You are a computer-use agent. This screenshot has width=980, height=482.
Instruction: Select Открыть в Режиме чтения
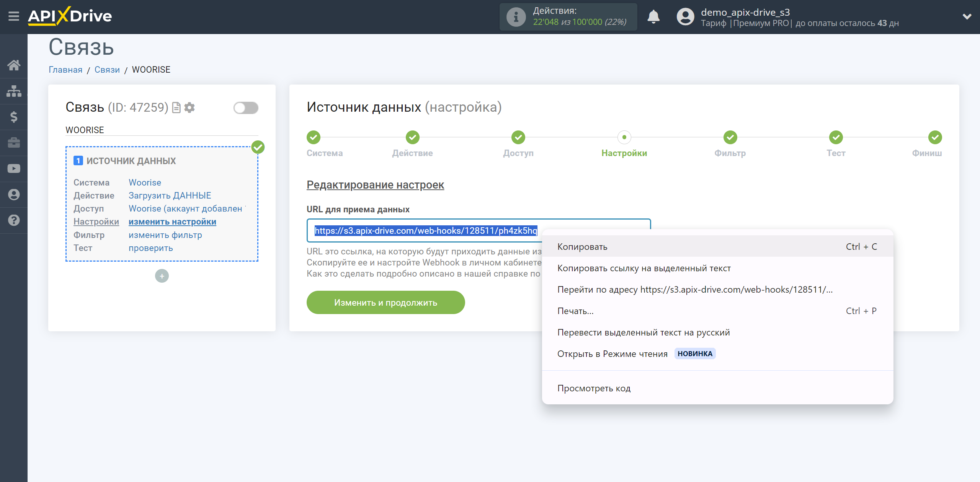coord(717,354)
